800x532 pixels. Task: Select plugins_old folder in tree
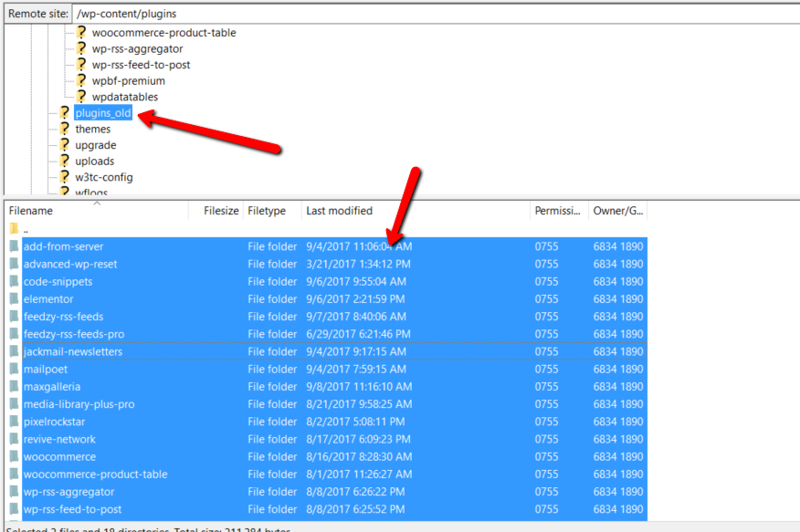pyautogui.click(x=103, y=113)
